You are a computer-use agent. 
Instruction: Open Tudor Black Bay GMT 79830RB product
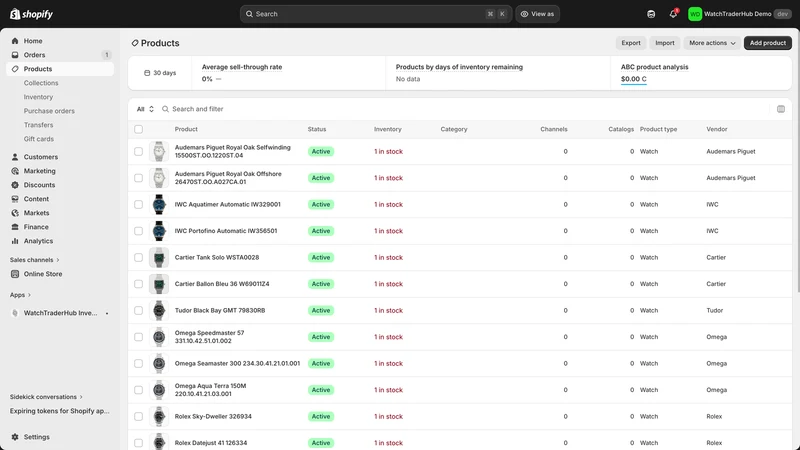pyautogui.click(x=220, y=310)
